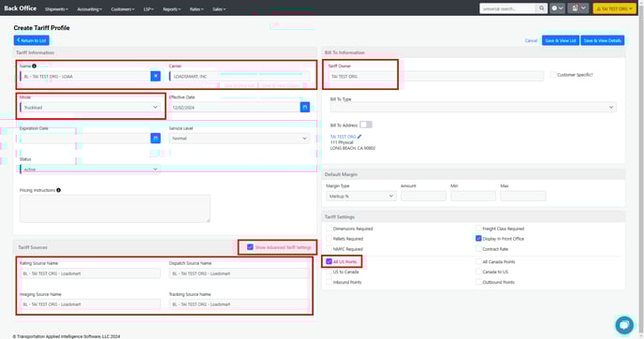Open the Margin Type dropdown
644x339 pixels.
coord(361,197)
